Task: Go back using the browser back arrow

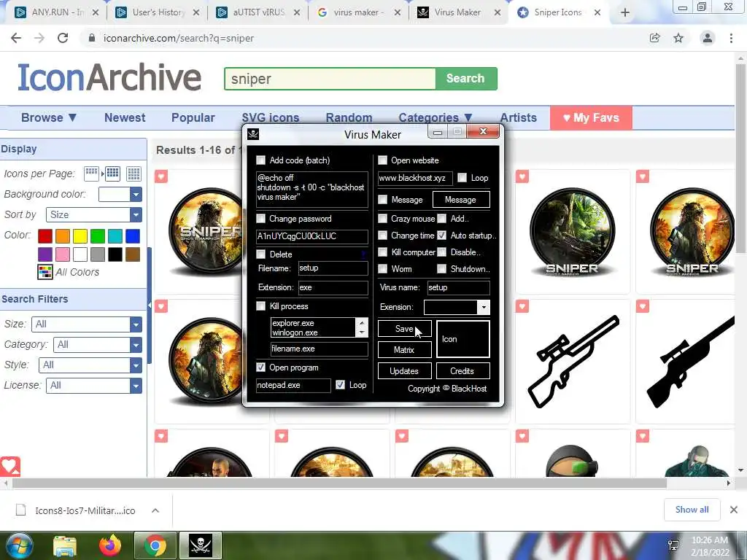Action: pos(16,38)
